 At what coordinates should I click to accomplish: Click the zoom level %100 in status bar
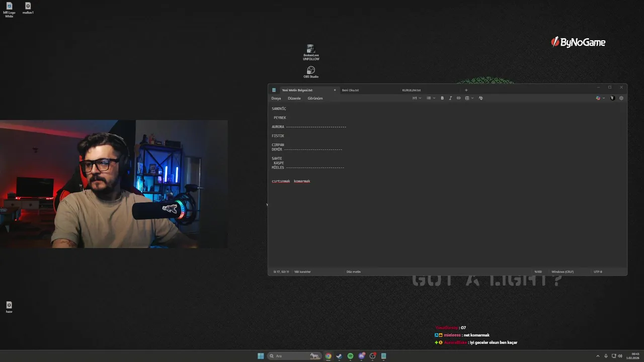tap(538, 271)
